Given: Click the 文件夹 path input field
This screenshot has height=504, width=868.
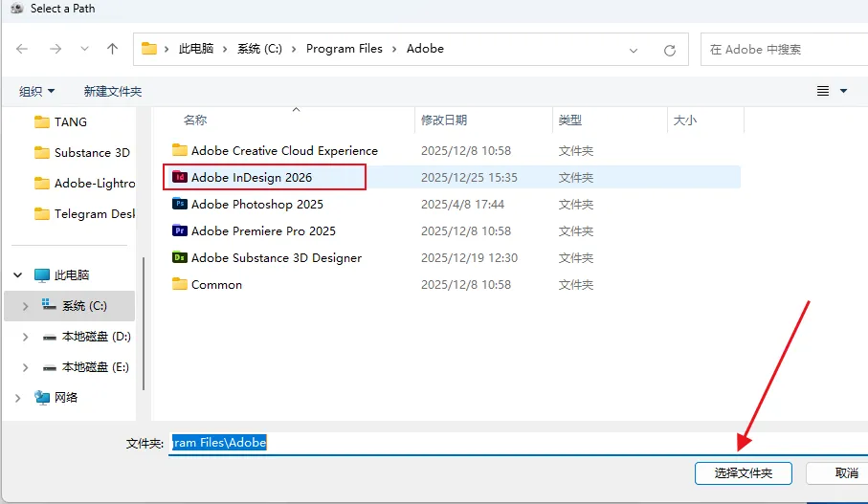Looking at the screenshot, I should click(518, 443).
